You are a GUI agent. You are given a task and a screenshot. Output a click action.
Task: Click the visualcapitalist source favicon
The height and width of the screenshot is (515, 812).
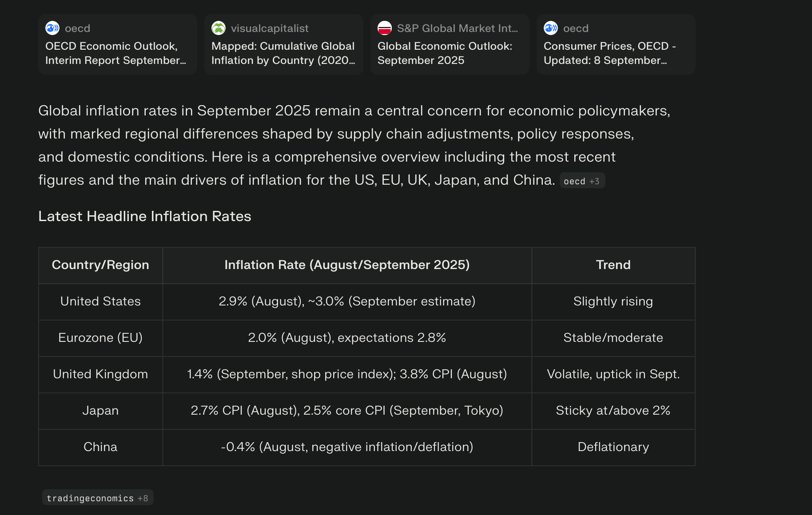click(x=218, y=28)
